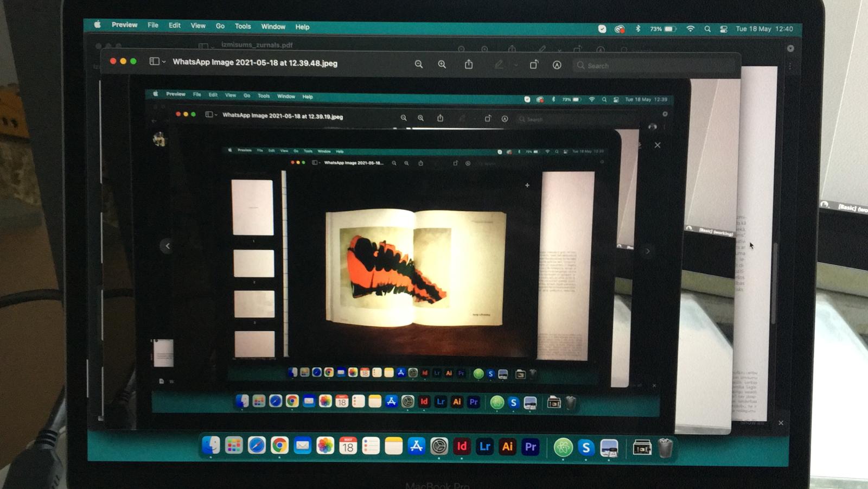This screenshot has height=489, width=868.
Task: Open Skype from the Dock
Action: coord(586,448)
